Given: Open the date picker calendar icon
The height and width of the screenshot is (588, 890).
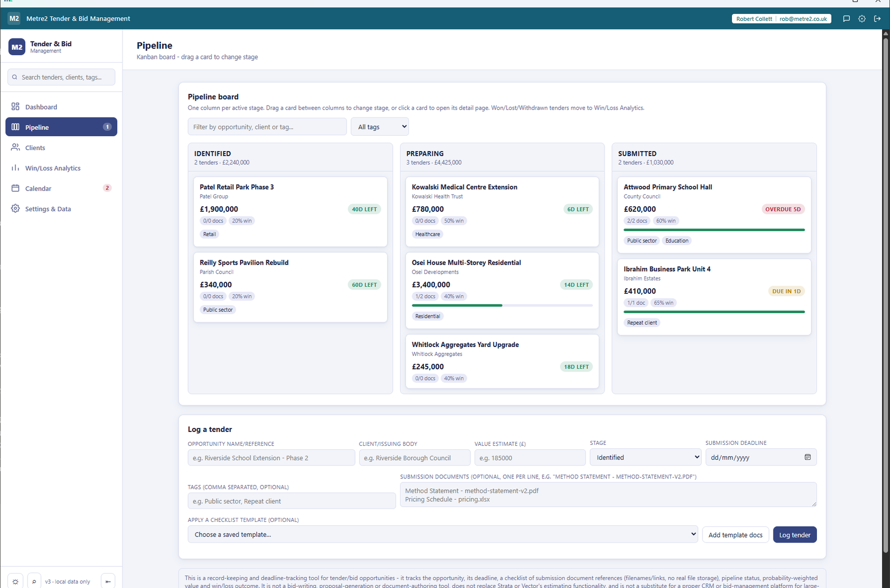Looking at the screenshot, I should pyautogui.click(x=808, y=457).
